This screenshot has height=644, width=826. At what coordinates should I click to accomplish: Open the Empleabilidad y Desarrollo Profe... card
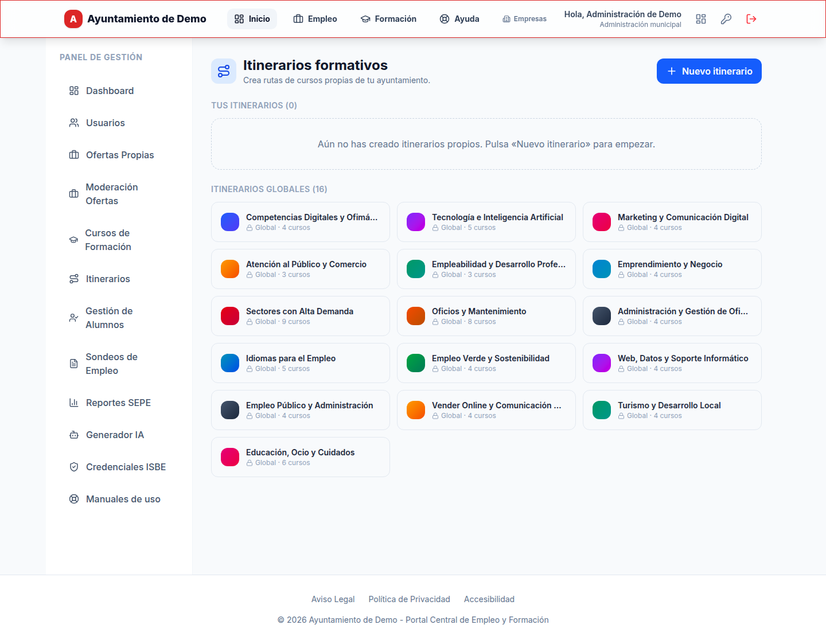pyautogui.click(x=486, y=269)
